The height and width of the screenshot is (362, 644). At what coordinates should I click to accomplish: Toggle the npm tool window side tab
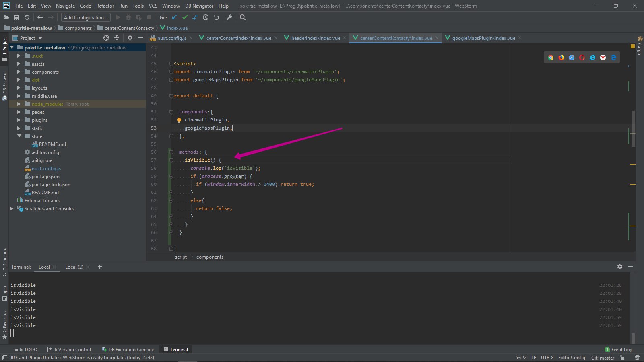[5, 294]
